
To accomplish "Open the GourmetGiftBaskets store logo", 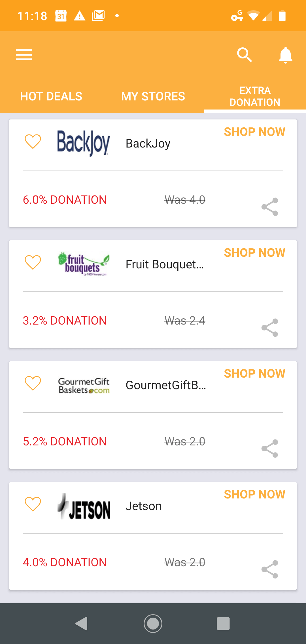I will pos(84,386).
